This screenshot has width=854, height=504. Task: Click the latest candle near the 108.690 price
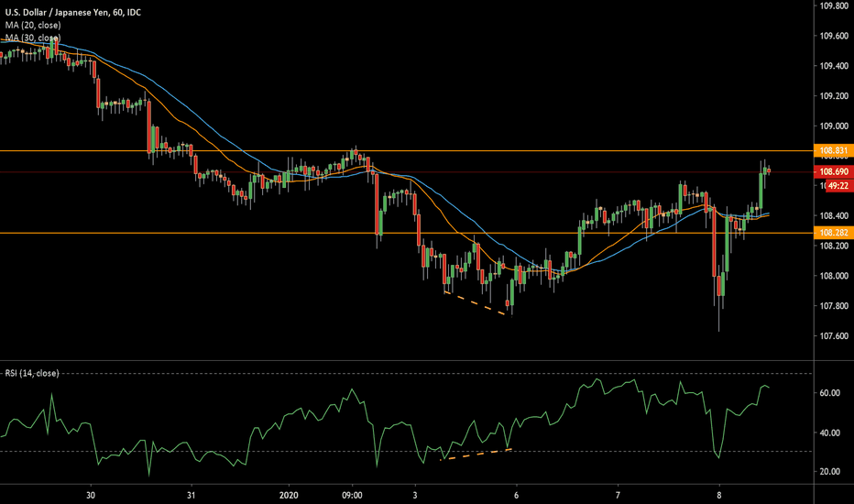pyautogui.click(x=769, y=170)
